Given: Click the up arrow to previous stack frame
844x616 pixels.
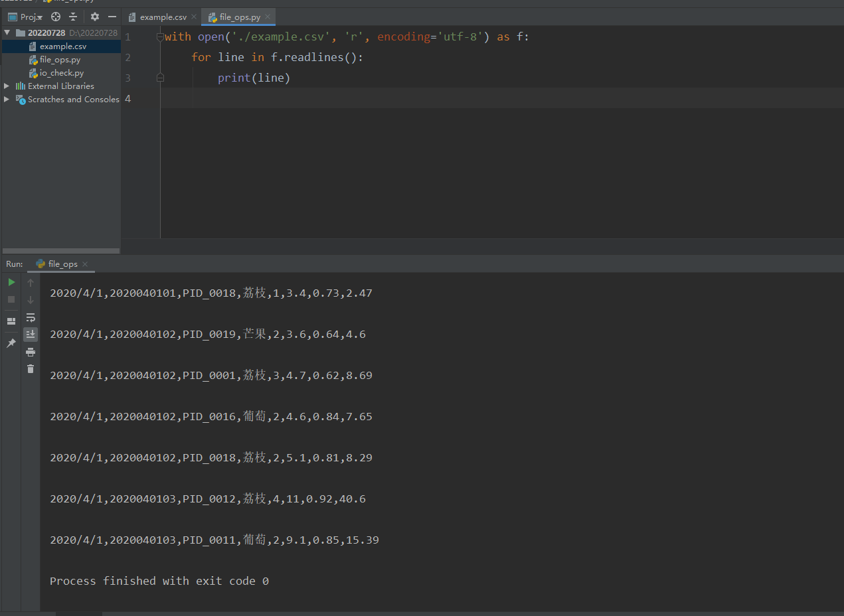Looking at the screenshot, I should pyautogui.click(x=31, y=282).
